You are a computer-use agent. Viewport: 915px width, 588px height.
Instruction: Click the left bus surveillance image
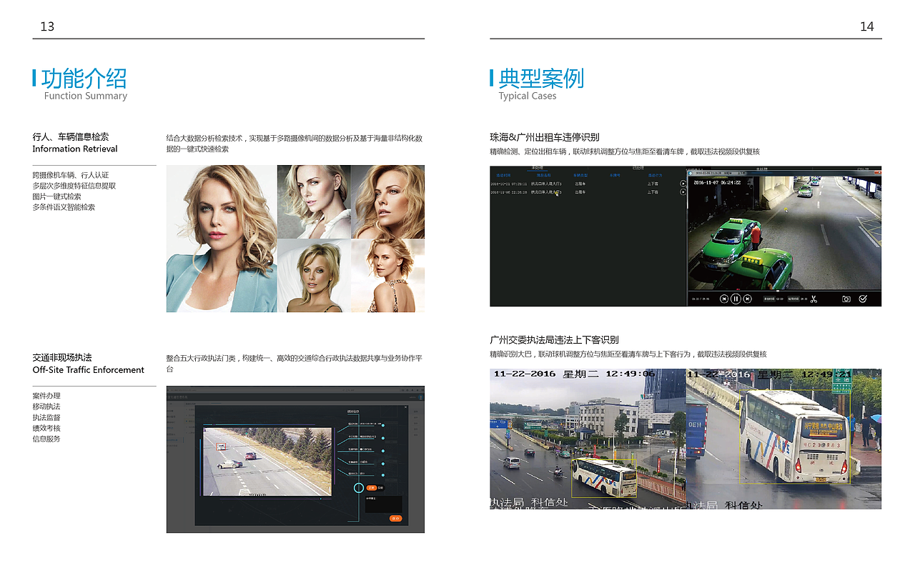588,439
